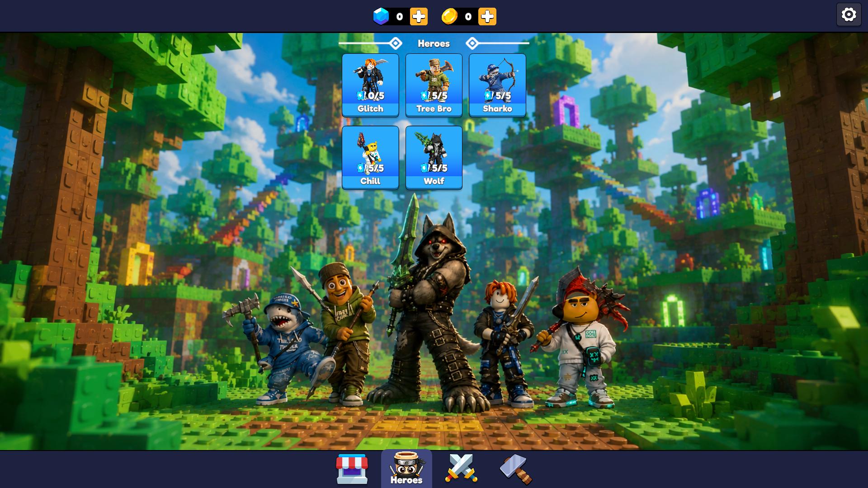Viewport: 868px width, 488px height.
Task: Select the Wolf hero card
Action: click(x=434, y=157)
